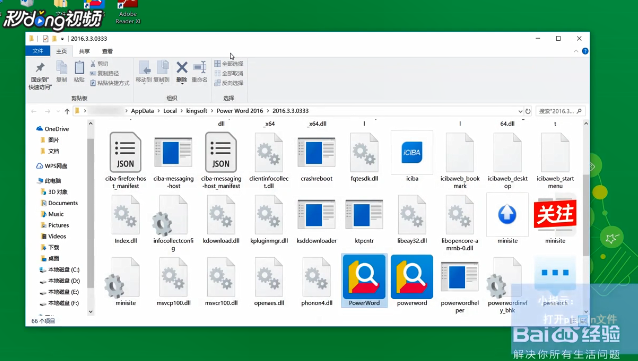The width and height of the screenshot is (638, 361).
Task: Select the msvcp100.dll file
Action: 173,282
